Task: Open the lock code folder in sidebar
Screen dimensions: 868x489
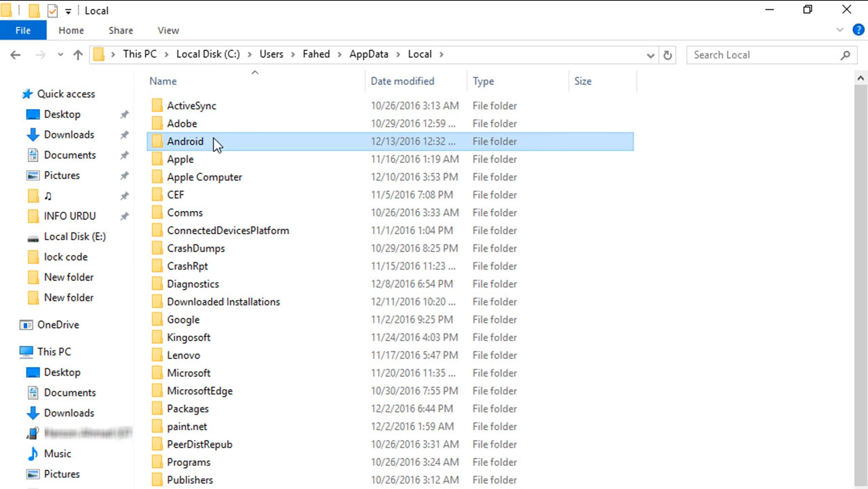Action: tap(66, 257)
